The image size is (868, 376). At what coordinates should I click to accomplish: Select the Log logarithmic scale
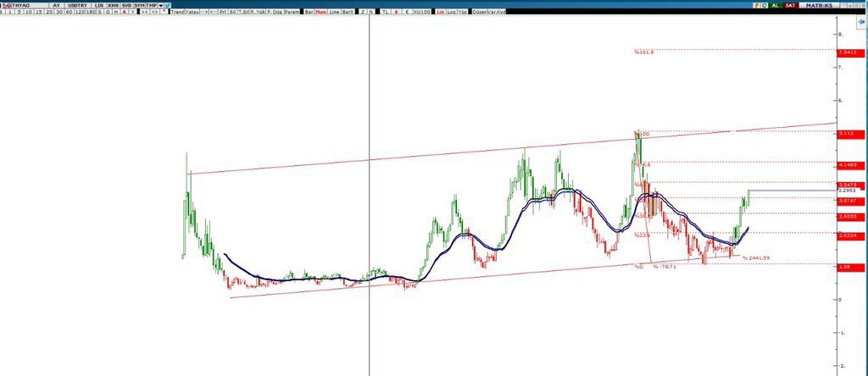(452, 12)
